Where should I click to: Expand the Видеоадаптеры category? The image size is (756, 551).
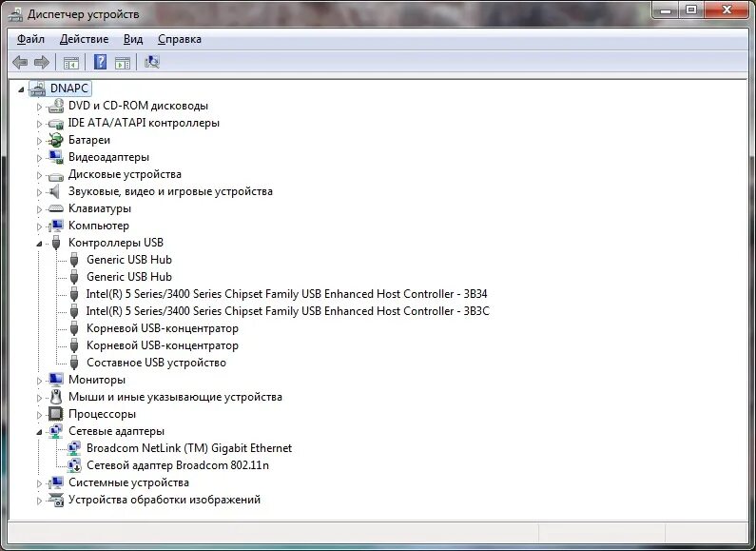tap(40, 158)
